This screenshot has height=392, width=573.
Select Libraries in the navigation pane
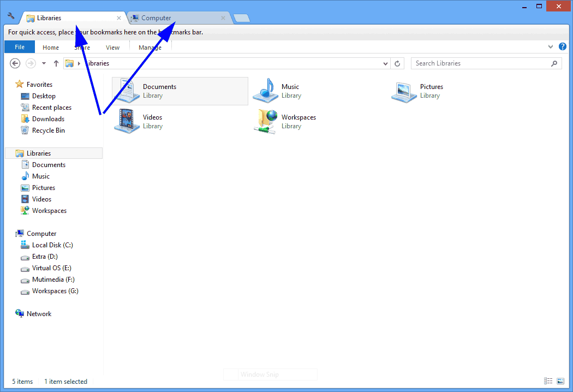pos(53,153)
